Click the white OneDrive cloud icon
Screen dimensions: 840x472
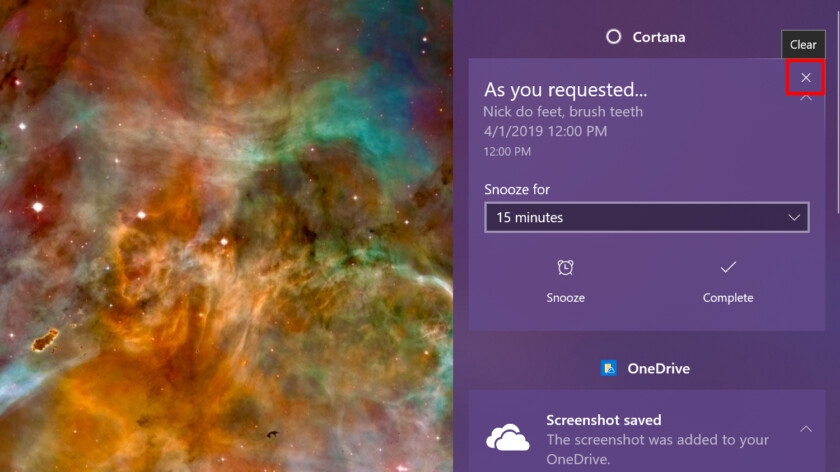click(507, 437)
